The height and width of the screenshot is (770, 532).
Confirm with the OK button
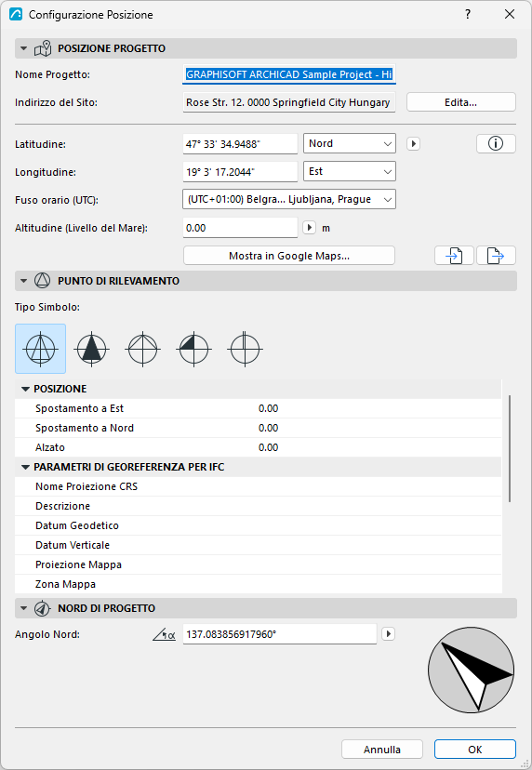[475, 750]
